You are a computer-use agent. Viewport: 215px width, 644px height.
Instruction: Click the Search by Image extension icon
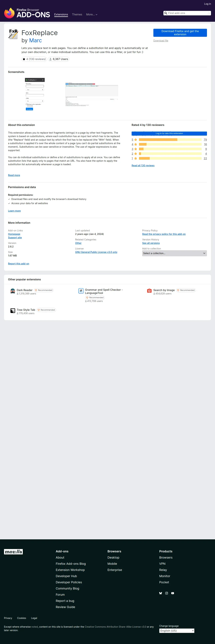(149, 291)
